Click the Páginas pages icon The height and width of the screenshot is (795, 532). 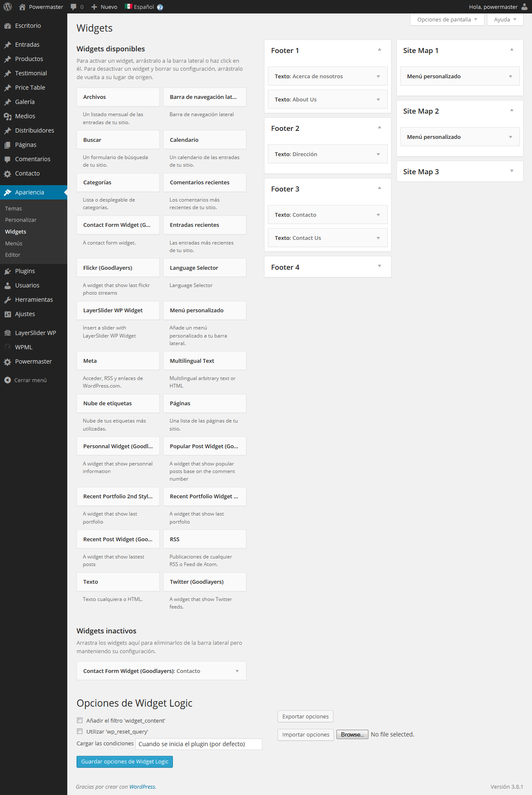[8, 145]
